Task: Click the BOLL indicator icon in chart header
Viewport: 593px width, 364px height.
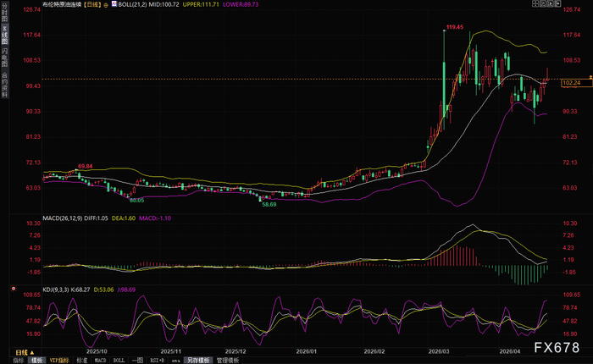Action: (x=114, y=4)
